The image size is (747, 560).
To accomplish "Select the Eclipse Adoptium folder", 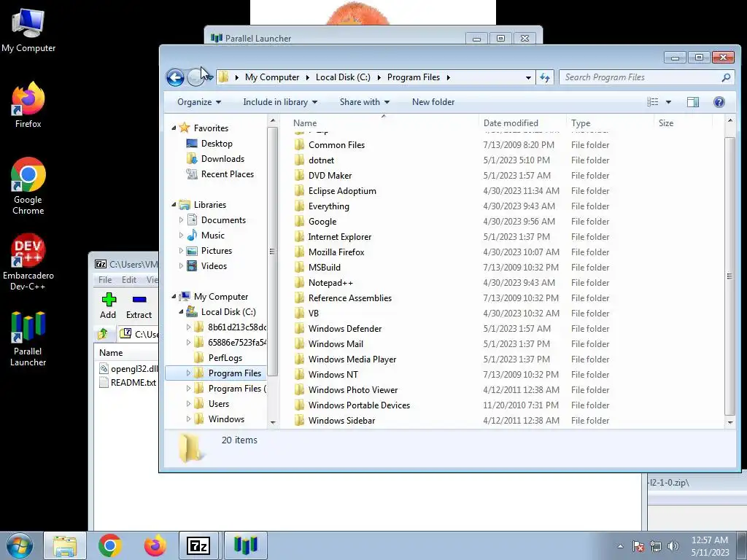I will click(x=342, y=191).
